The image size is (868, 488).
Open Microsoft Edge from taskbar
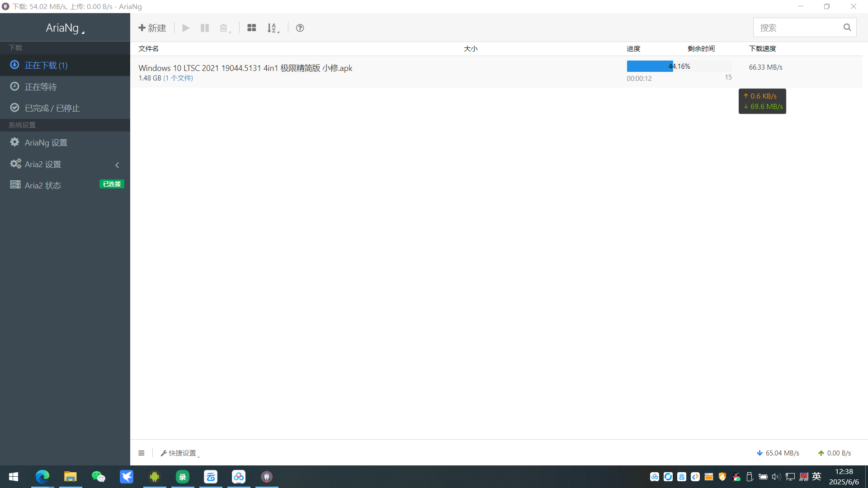42,477
